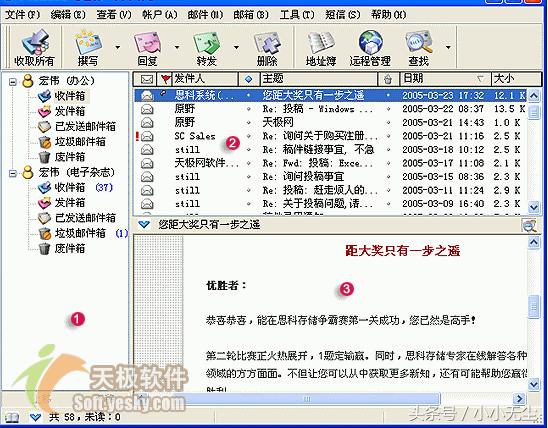Image resolution: width=548 pixels, height=428 pixels.
Task: Click mail list scrollbar up arrow
Action: 534,95
